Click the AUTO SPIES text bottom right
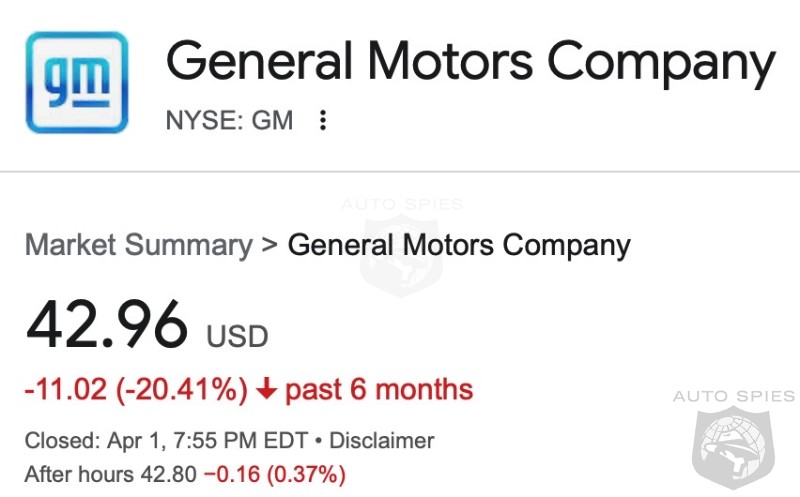Image resolution: width=800 pixels, height=497 pixels. tap(733, 397)
